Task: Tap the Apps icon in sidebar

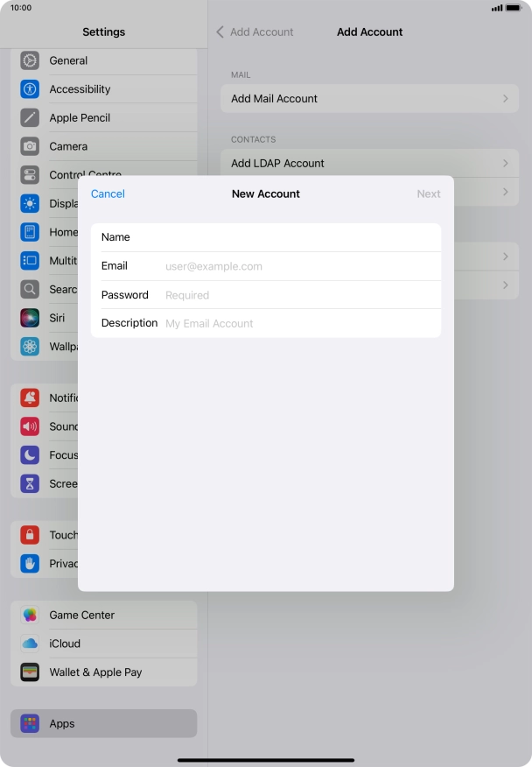Action: pyautogui.click(x=31, y=724)
